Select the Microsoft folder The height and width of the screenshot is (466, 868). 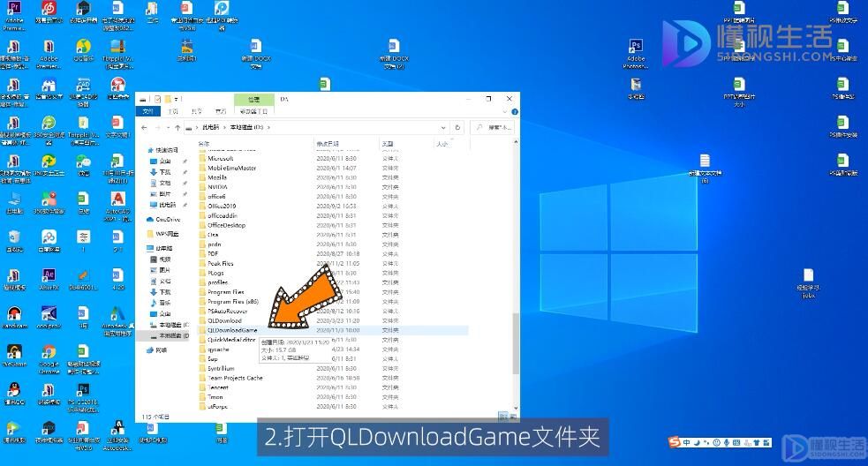(x=221, y=158)
